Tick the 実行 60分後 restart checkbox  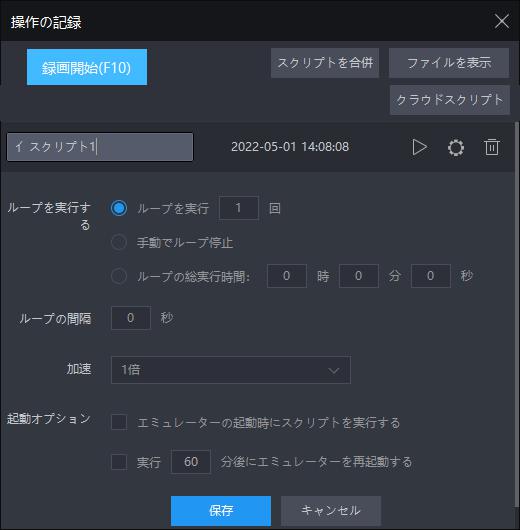[119, 462]
